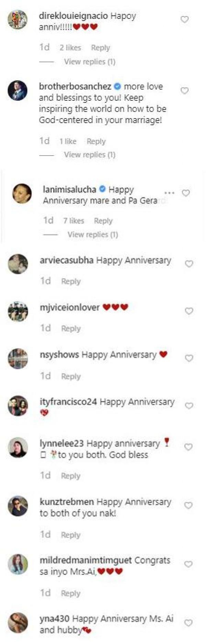The image size is (206, 644).
Task: Show replies under brotherbosanchez's comment
Action: [90, 155]
